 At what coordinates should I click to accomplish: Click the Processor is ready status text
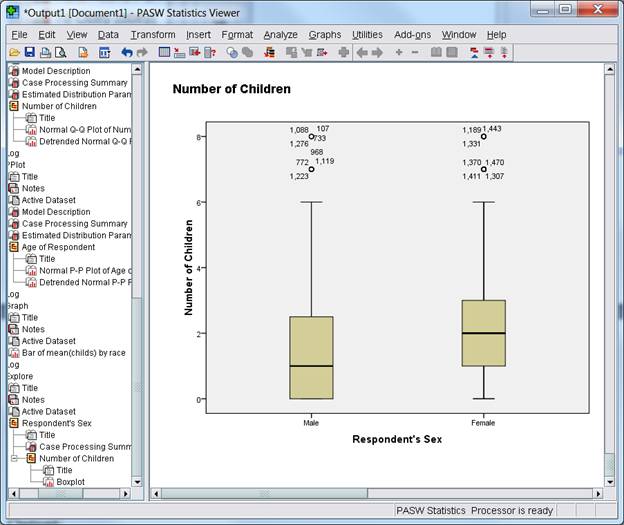tap(512, 511)
